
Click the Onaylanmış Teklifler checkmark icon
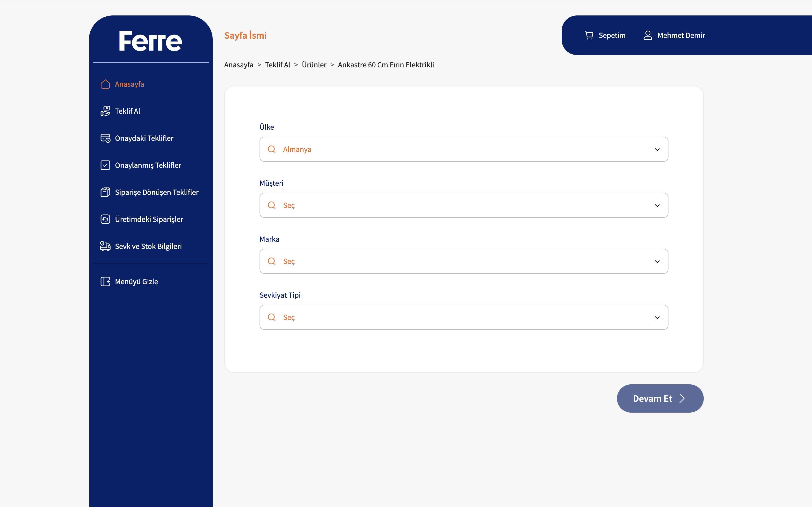tap(105, 165)
